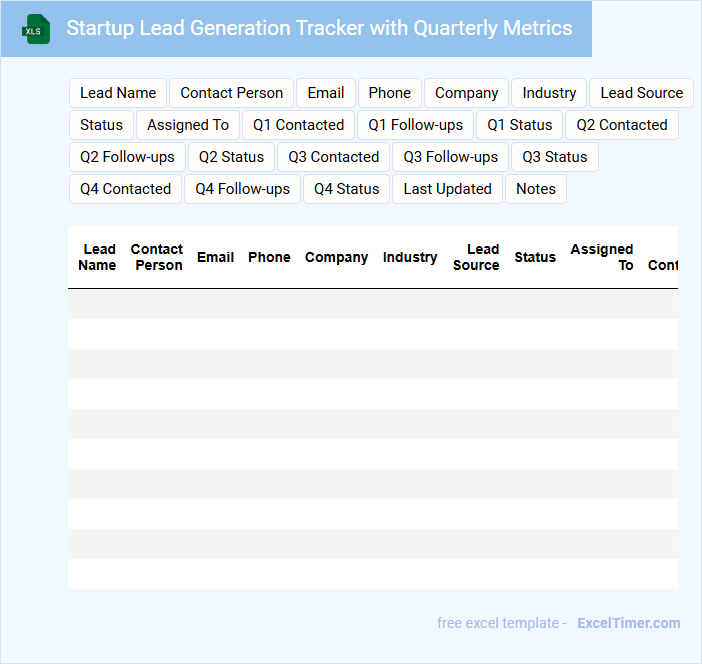This screenshot has width=702, height=664.
Task: Select the Q4 Status tag
Action: [346, 189]
